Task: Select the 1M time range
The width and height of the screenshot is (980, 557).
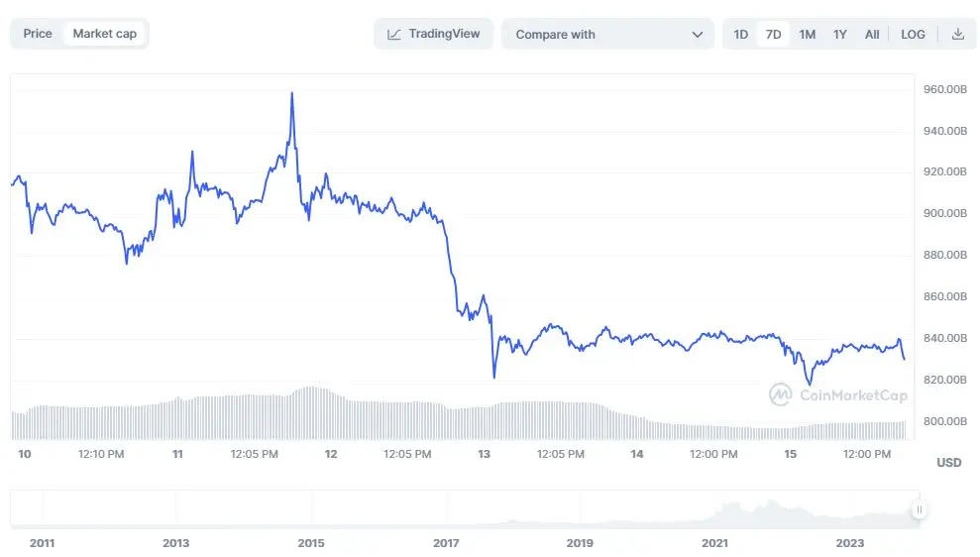Action: pos(807,34)
